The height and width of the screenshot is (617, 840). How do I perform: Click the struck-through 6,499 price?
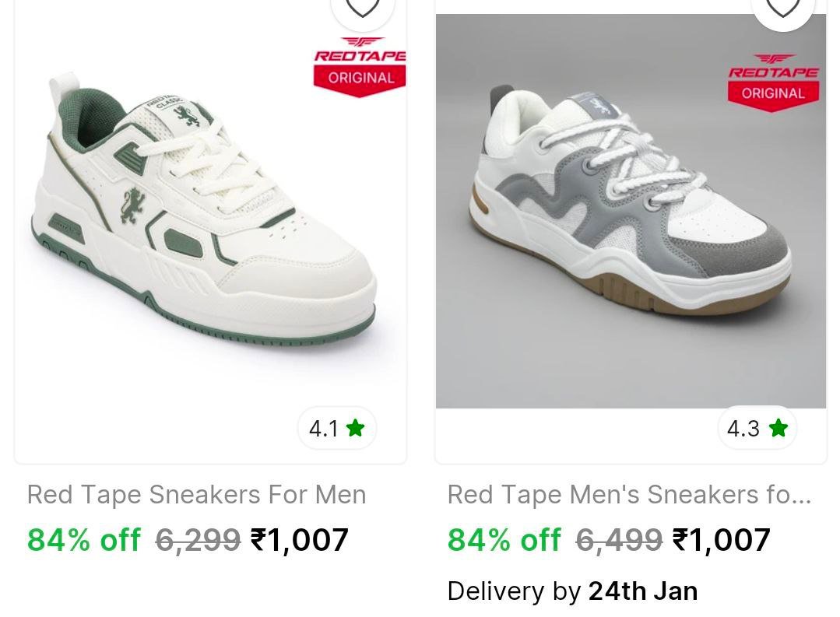click(619, 539)
